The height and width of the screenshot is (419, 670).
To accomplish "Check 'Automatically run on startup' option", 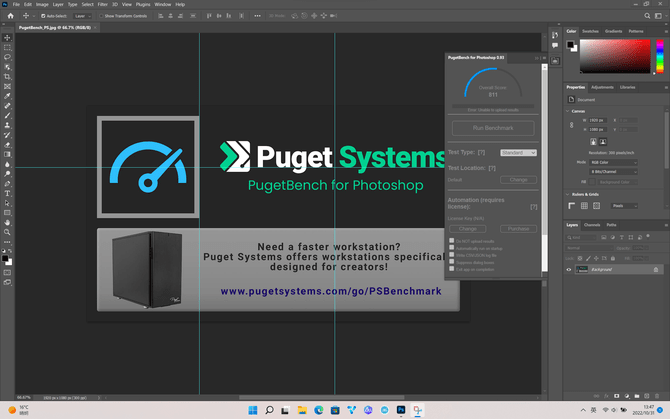I will tap(452, 248).
